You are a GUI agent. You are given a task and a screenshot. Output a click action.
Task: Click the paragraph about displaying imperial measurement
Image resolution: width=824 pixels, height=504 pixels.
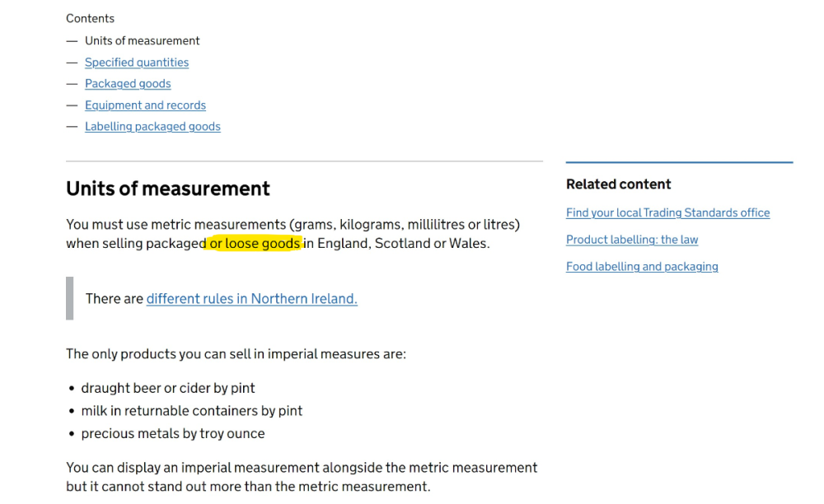302,477
